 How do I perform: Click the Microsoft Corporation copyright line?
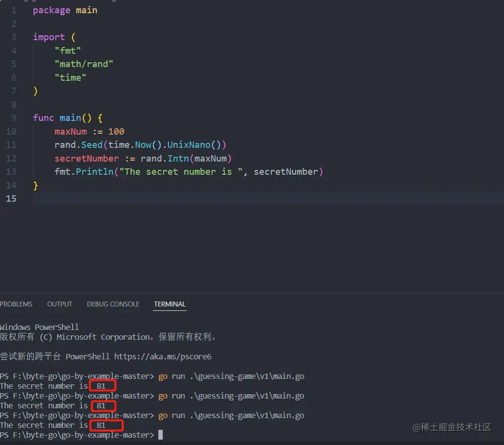point(108,337)
